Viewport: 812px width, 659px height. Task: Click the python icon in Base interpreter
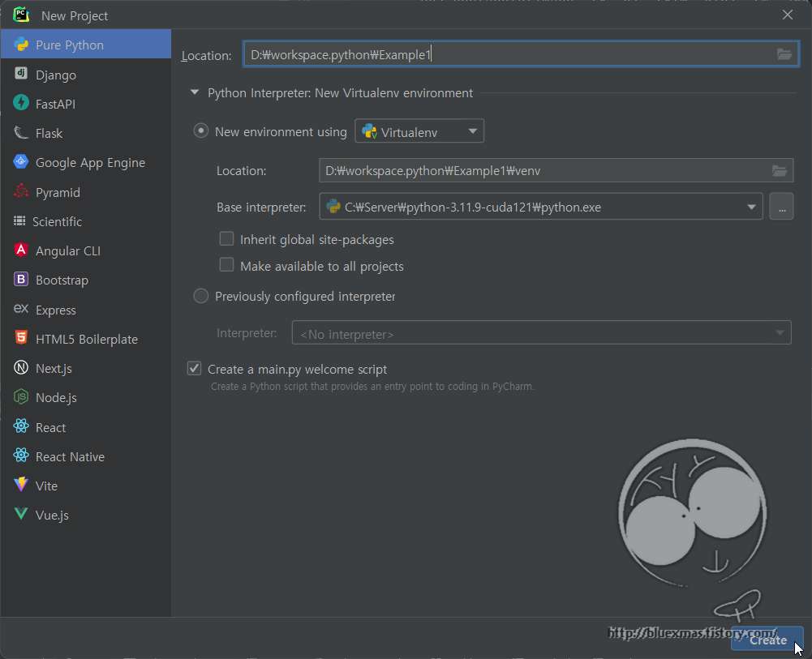[x=333, y=207]
